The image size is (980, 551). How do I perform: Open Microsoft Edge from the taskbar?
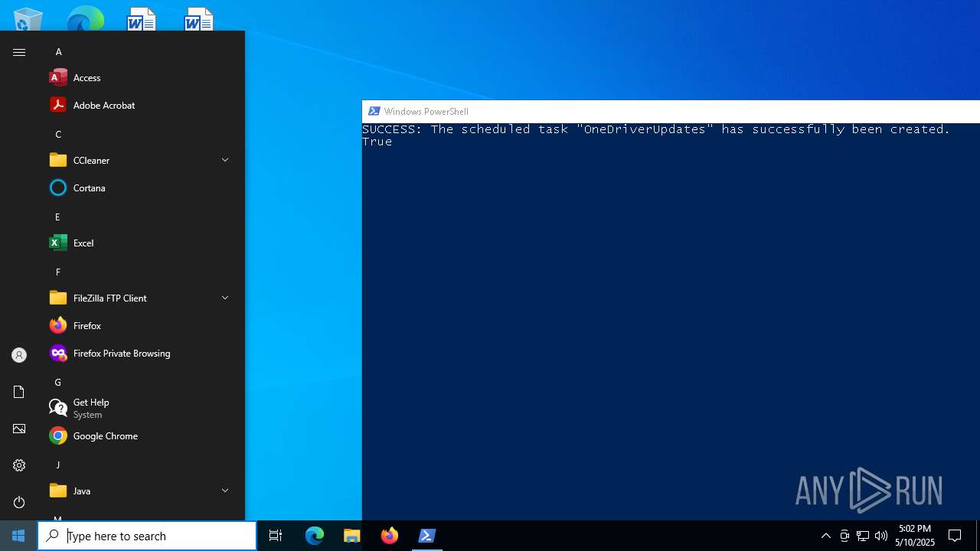315,536
